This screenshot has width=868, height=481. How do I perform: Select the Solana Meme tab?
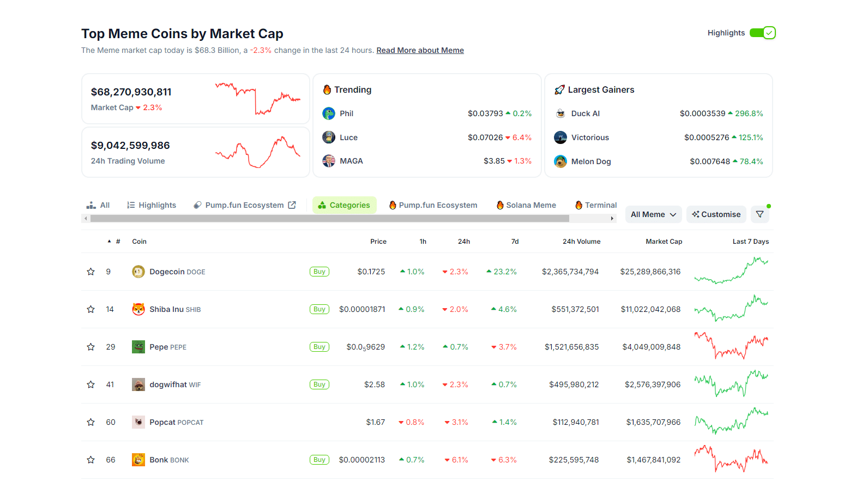click(x=526, y=205)
